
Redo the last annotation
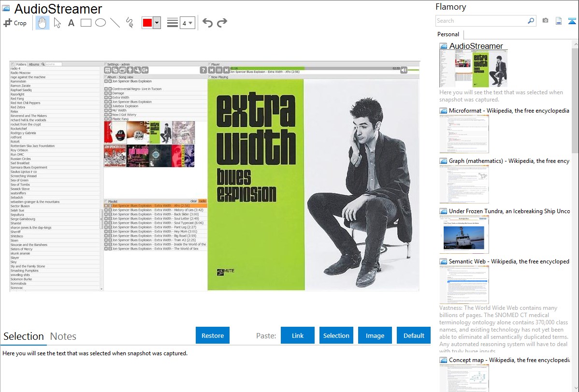222,23
